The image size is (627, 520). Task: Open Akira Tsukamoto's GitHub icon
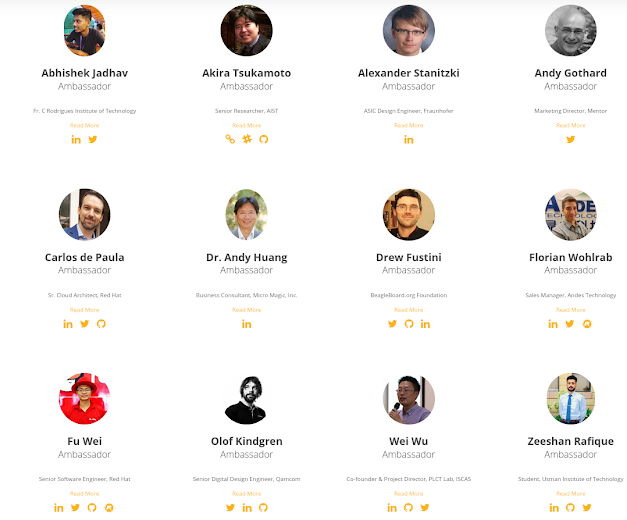pyautogui.click(x=263, y=139)
